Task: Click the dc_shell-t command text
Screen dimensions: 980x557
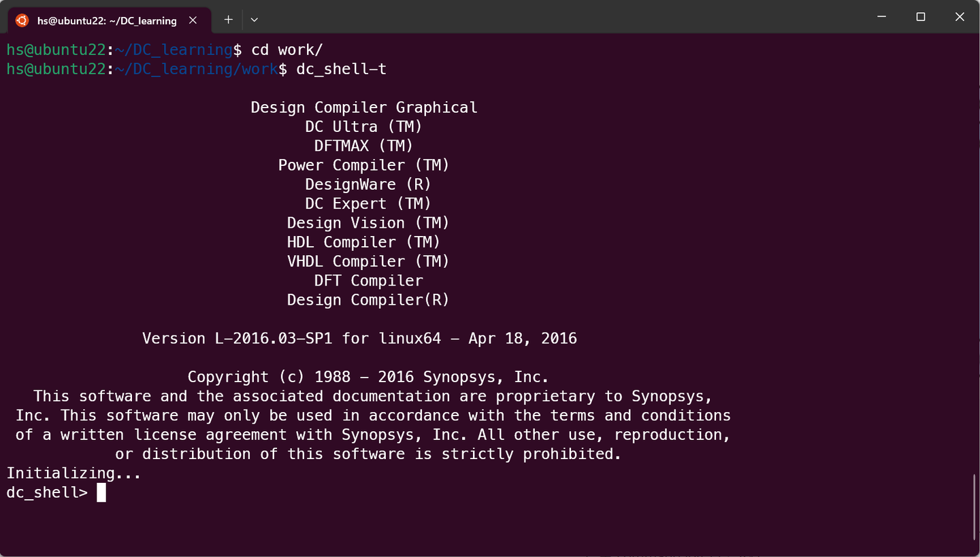Action: 340,69
